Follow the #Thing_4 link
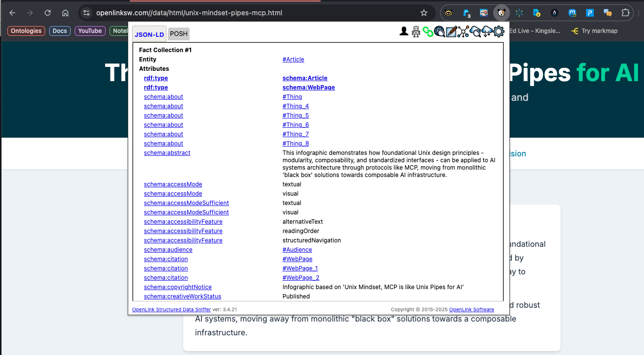This screenshot has width=644, height=355. [296, 106]
